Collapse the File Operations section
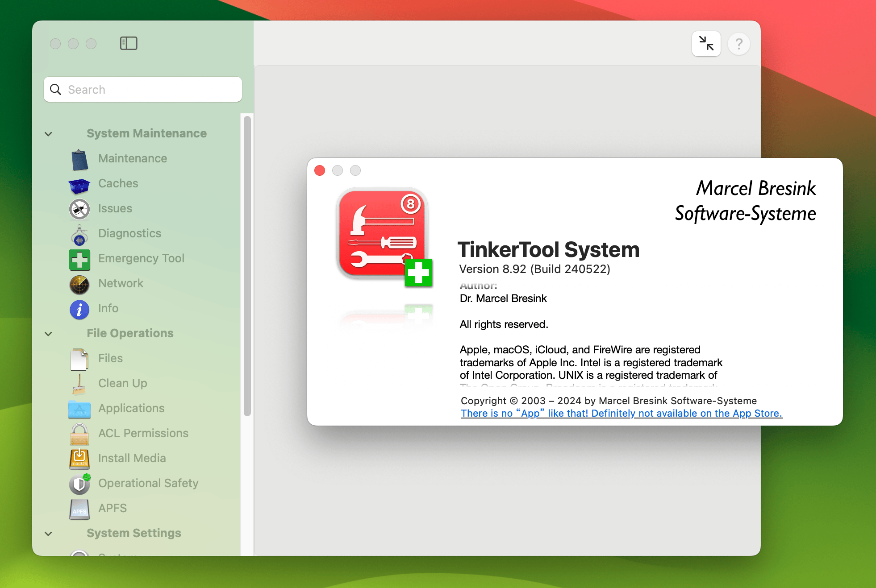Image resolution: width=876 pixels, height=588 pixels. (x=48, y=334)
